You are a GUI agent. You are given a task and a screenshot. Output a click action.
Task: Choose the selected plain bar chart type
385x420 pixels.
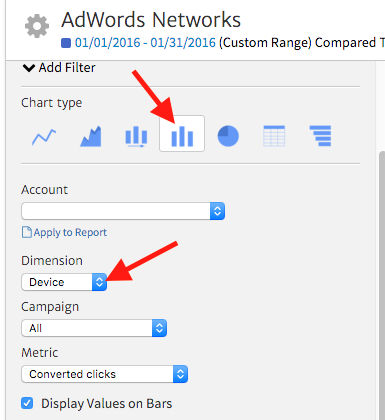[182, 134]
